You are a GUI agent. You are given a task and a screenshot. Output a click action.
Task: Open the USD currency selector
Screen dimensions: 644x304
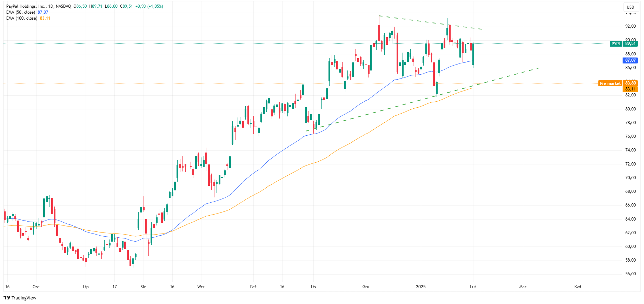tap(630, 7)
